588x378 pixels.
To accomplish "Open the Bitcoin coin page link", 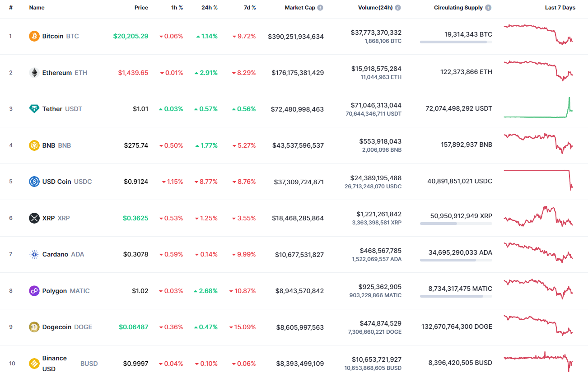I will pyautogui.click(x=53, y=36).
